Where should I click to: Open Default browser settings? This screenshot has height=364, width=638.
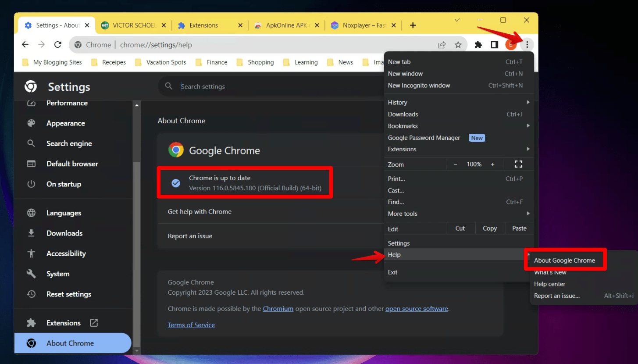72,164
